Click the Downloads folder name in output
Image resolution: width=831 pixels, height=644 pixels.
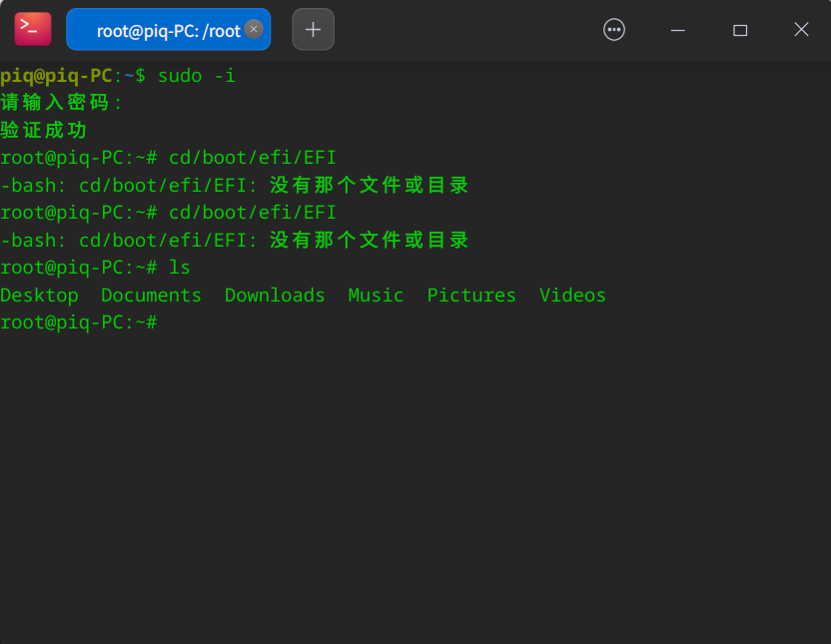click(x=275, y=295)
